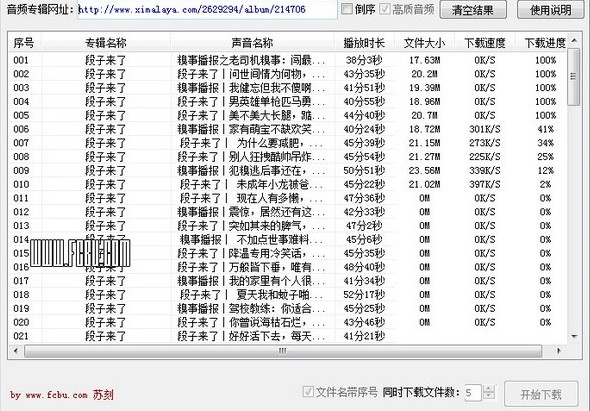Click duration 52分17秒
The width and height of the screenshot is (590, 411).
click(364, 295)
